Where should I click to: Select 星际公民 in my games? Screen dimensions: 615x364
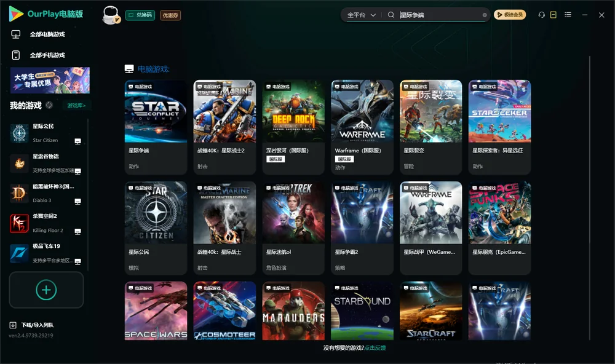[46, 133]
